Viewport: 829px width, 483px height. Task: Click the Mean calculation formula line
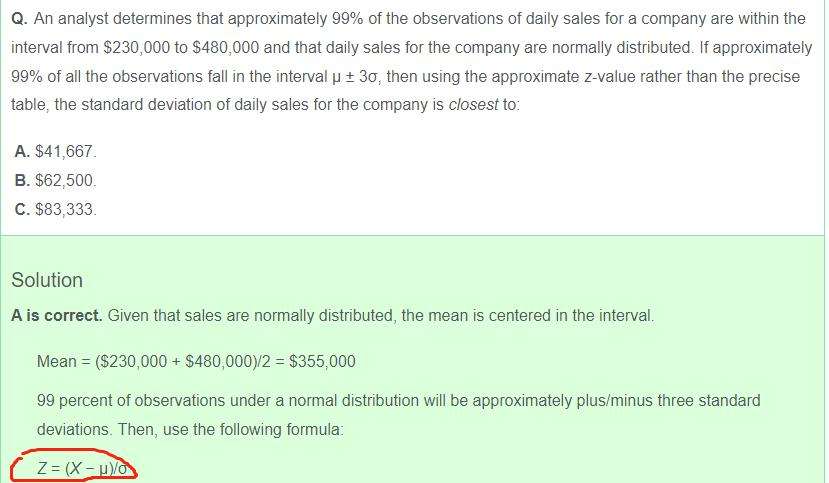pos(195,361)
